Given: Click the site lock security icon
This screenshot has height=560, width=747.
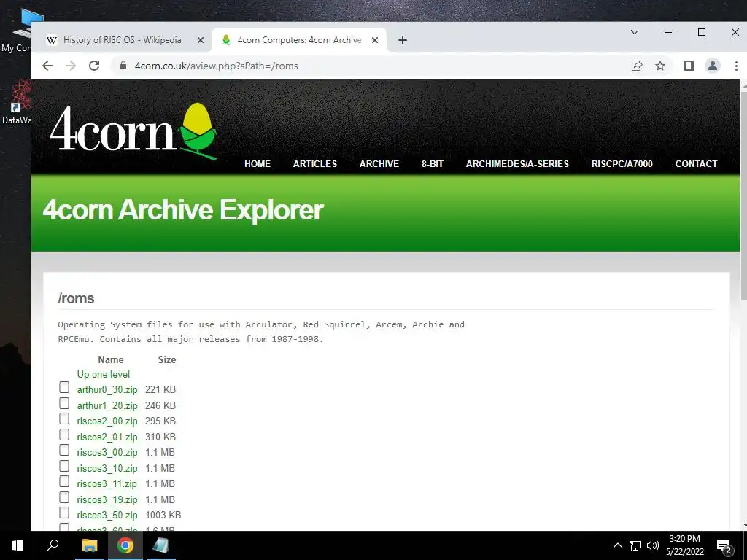Looking at the screenshot, I should click(x=123, y=66).
